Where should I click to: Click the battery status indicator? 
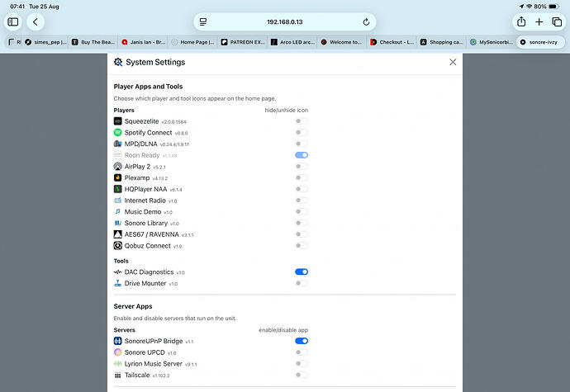[553, 7]
